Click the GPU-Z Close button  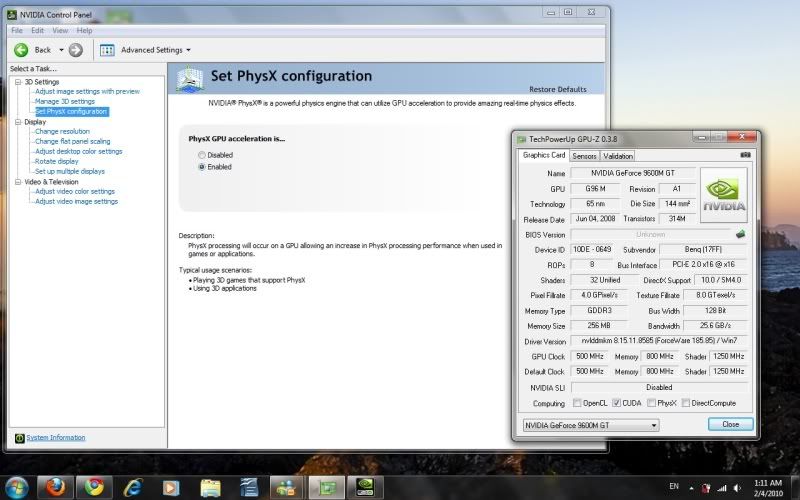pos(731,424)
